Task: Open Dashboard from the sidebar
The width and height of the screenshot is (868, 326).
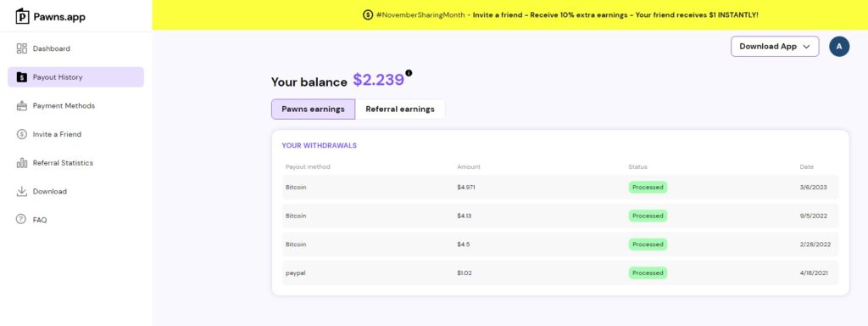Action: [75, 48]
